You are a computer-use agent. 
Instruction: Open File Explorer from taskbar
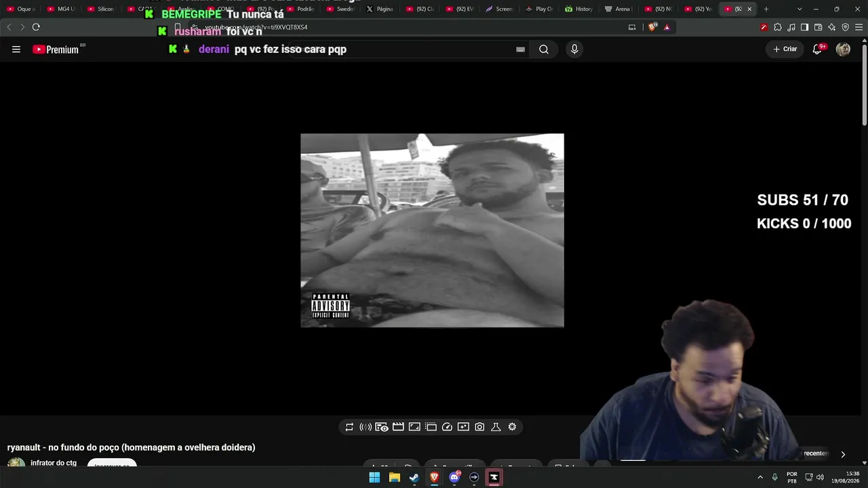pos(394,477)
